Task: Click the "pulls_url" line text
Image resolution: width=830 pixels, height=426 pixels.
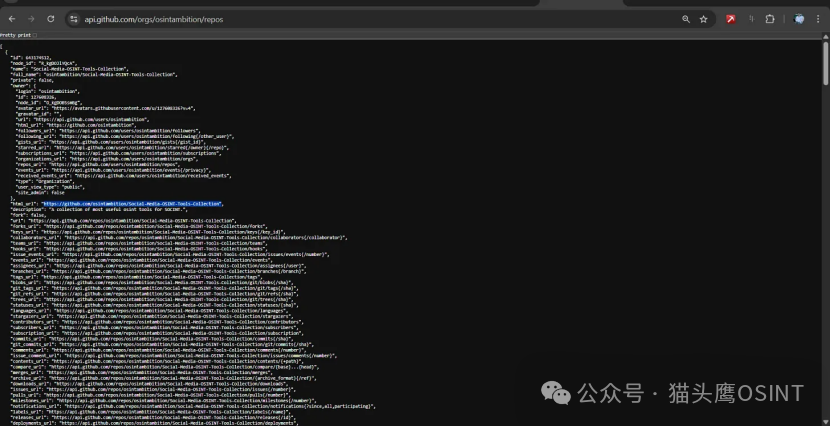Action: (150, 395)
